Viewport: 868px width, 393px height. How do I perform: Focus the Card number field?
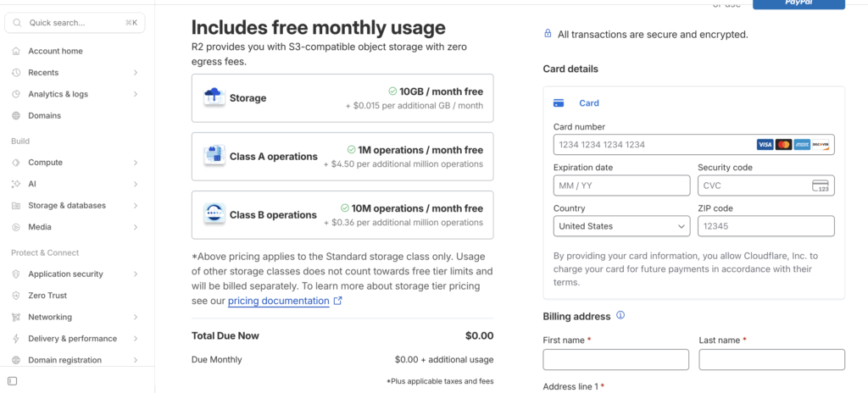pos(651,145)
